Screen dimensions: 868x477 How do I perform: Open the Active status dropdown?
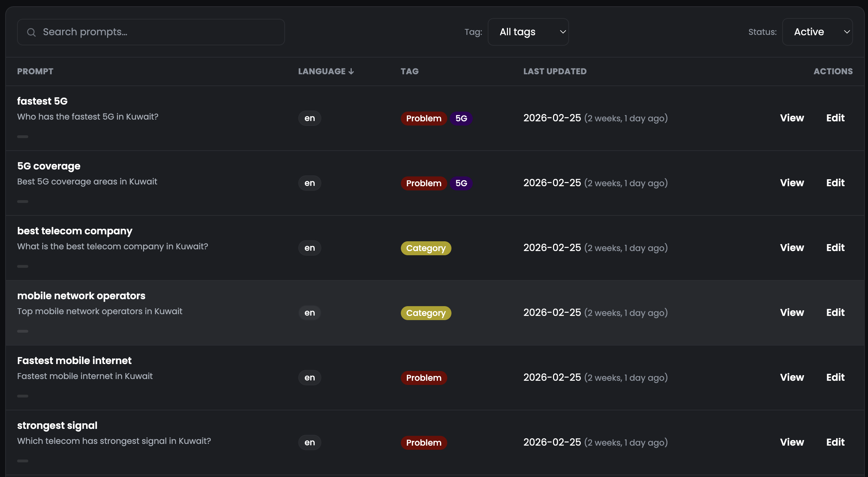[817, 32]
